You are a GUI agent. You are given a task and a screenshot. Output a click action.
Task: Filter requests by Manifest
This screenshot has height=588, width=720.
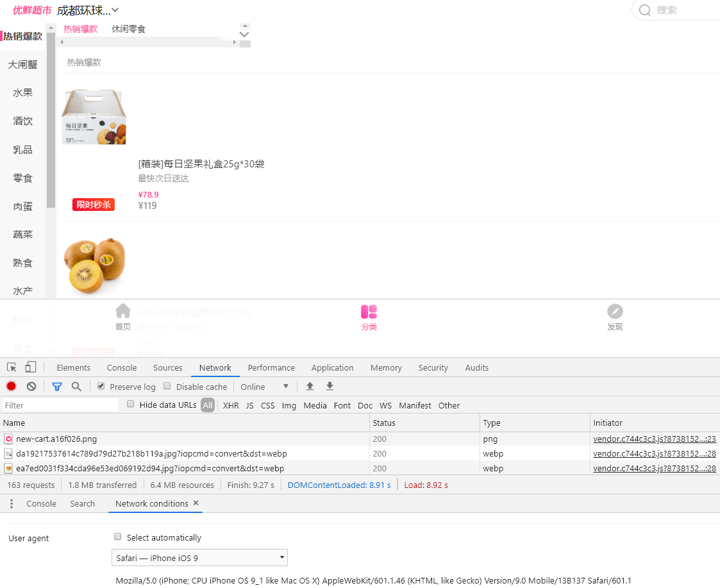415,406
